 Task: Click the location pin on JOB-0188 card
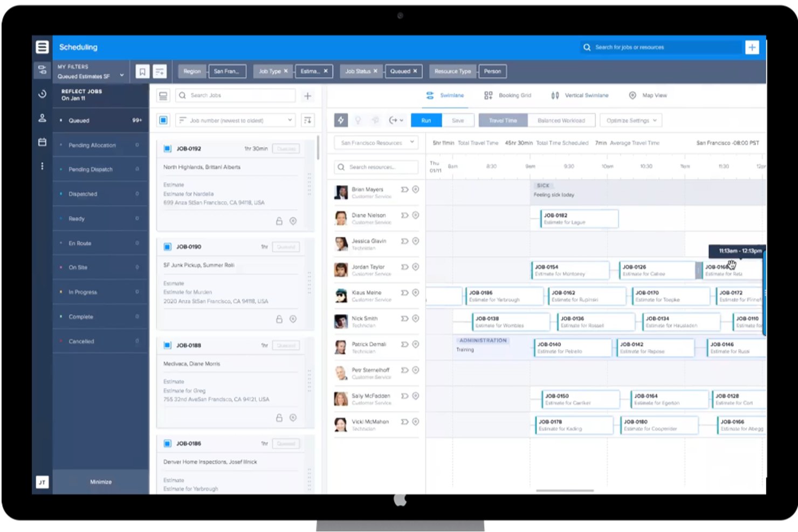pyautogui.click(x=293, y=418)
